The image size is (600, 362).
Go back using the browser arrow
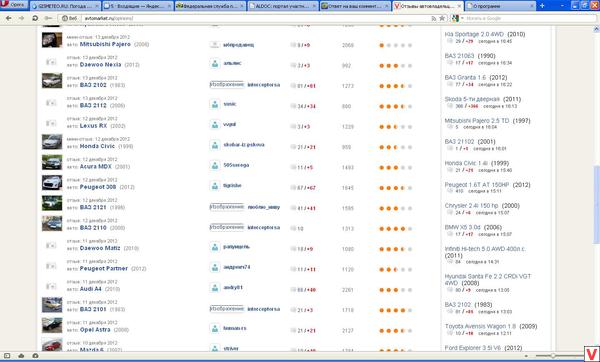pos(8,18)
